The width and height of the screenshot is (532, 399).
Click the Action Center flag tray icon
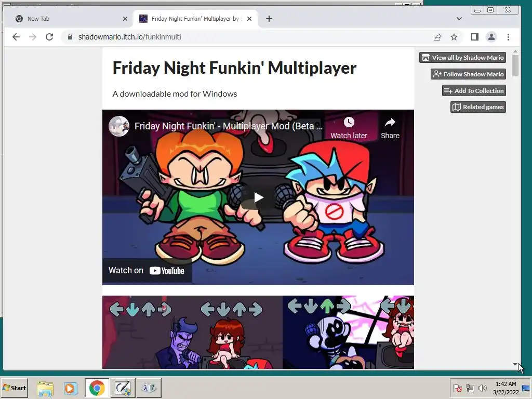click(x=457, y=388)
